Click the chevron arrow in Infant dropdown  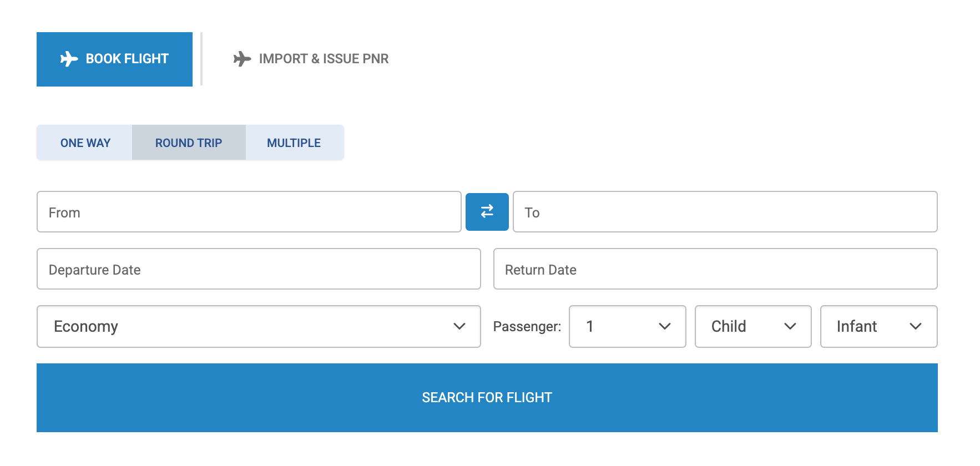click(916, 326)
